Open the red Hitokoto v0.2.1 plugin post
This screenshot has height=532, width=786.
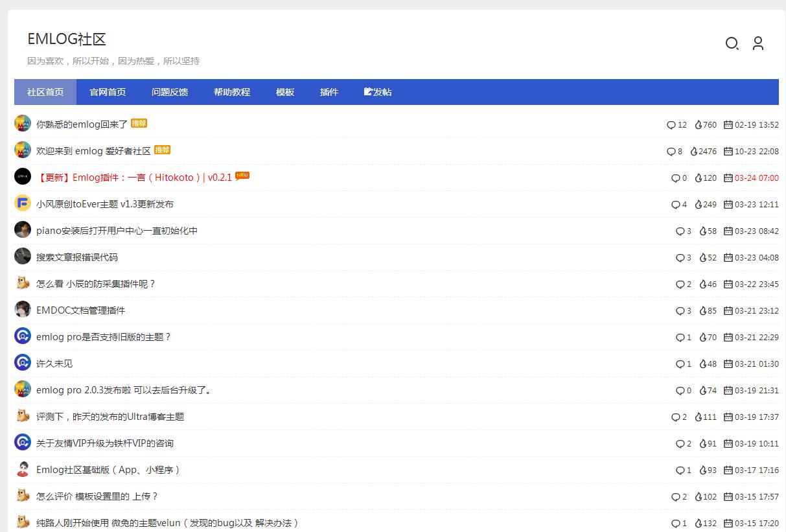point(134,178)
